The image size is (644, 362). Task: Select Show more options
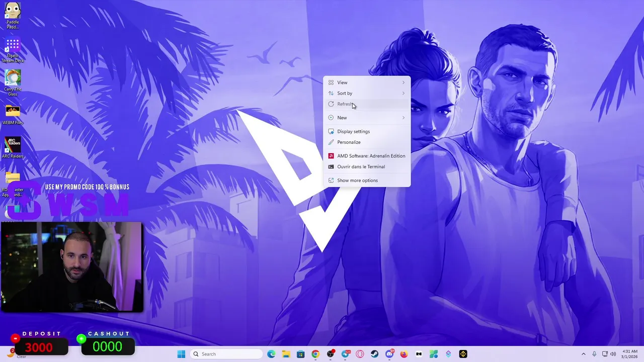click(367, 180)
